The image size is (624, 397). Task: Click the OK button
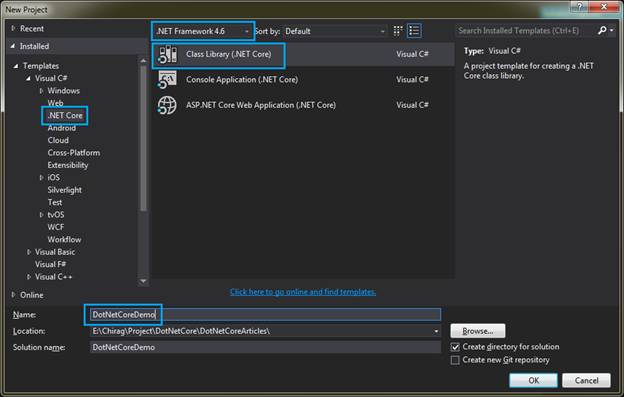click(533, 380)
